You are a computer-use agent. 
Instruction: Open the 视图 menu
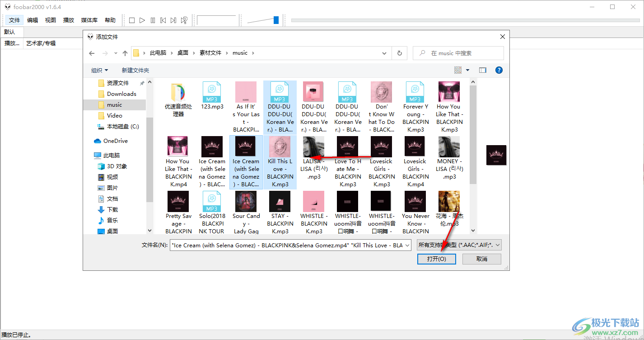coord(51,20)
